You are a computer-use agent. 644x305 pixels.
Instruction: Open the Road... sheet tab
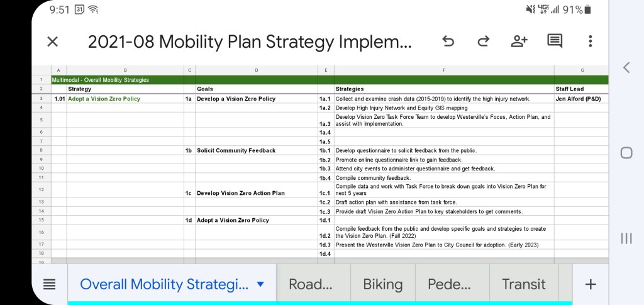pos(310,284)
